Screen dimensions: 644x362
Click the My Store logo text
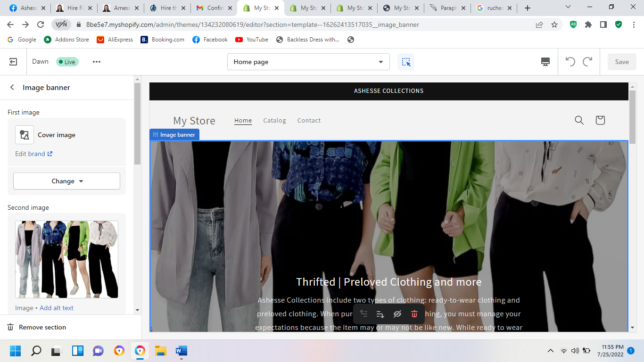(x=194, y=121)
